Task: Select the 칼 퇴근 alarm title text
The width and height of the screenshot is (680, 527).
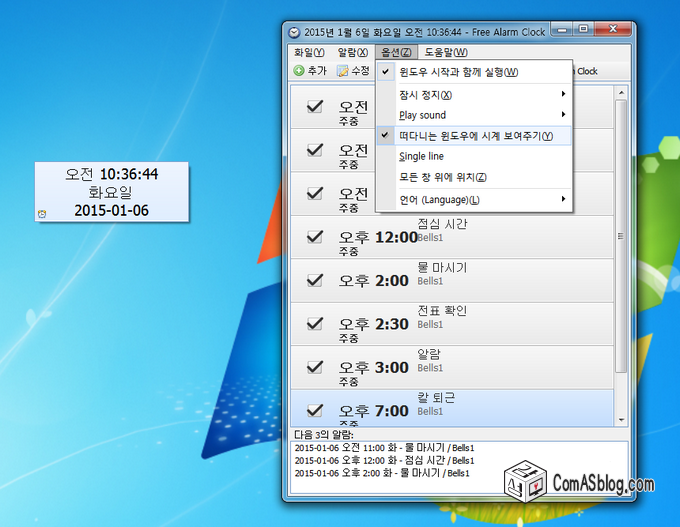Action: (436, 398)
